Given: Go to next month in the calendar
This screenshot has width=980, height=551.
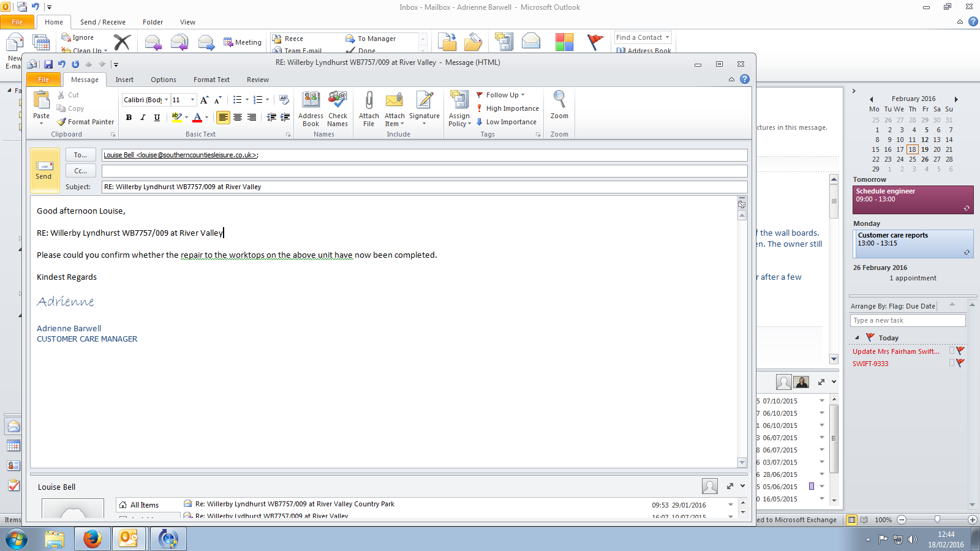Looking at the screenshot, I should (956, 99).
